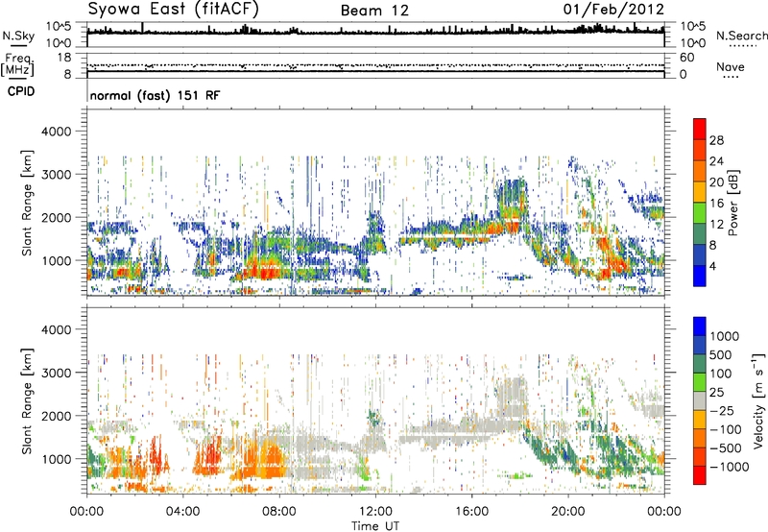Click the "500" label on Velocity colorbar
768x532 pixels.
[720, 354]
